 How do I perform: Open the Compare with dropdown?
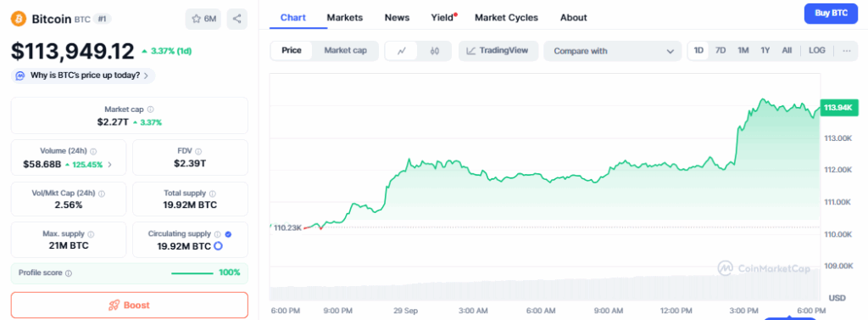[613, 51]
